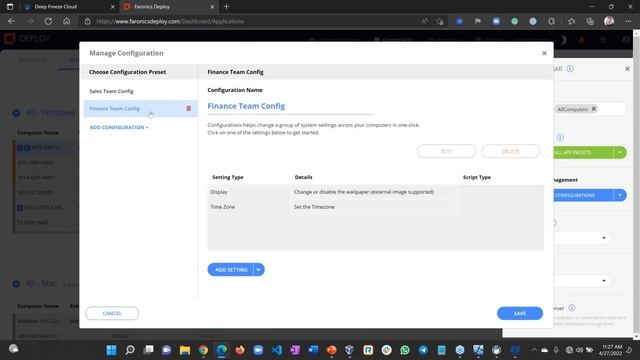Open the browser settings ellipsis menu
Viewport: 640px width, 360px height.
628,21
